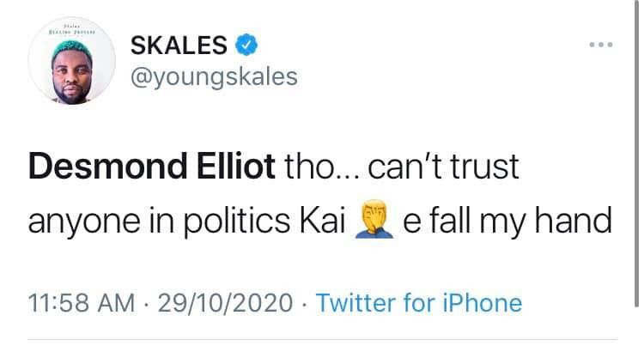Click the small caption text atop avatar

pos(72,29)
